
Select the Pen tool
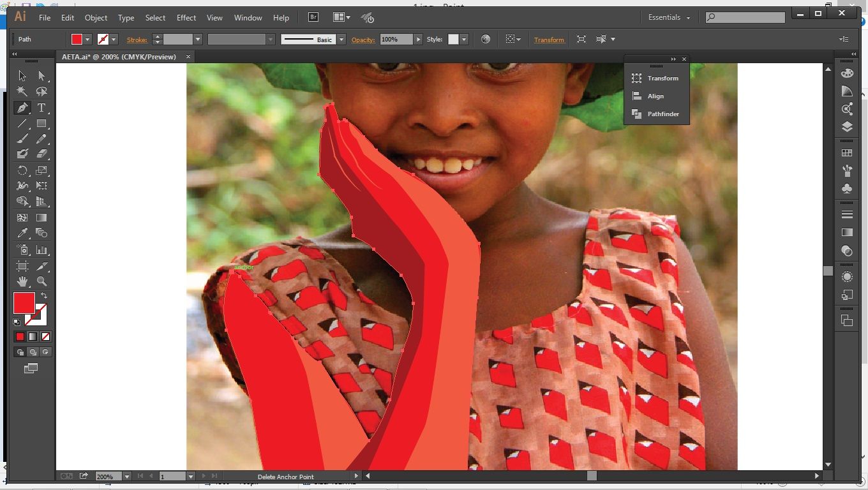22,107
